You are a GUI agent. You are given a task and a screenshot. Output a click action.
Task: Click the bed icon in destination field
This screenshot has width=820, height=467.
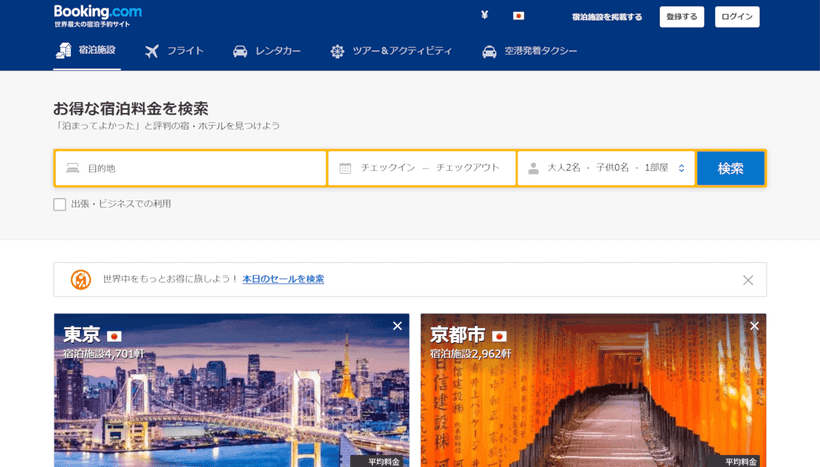pos(73,168)
